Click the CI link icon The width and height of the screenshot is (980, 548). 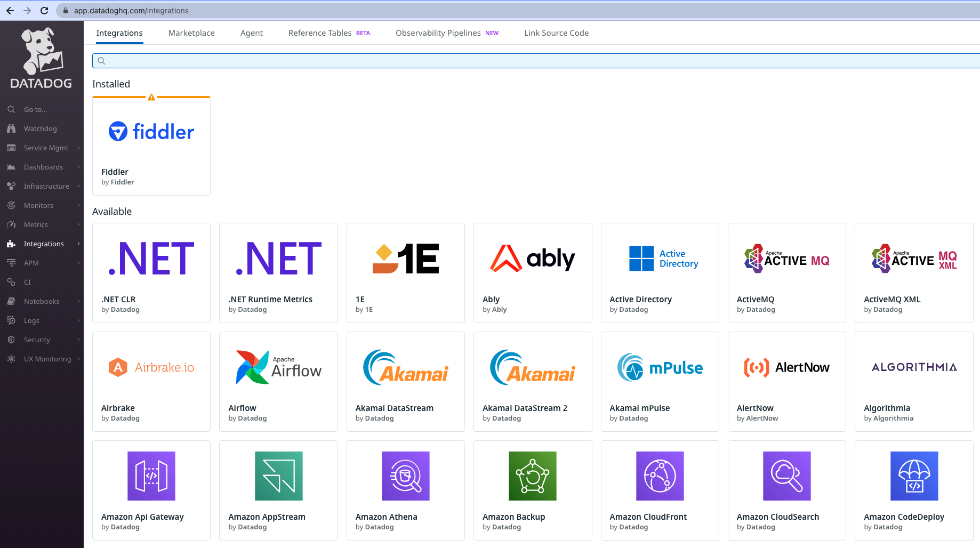[11, 282]
